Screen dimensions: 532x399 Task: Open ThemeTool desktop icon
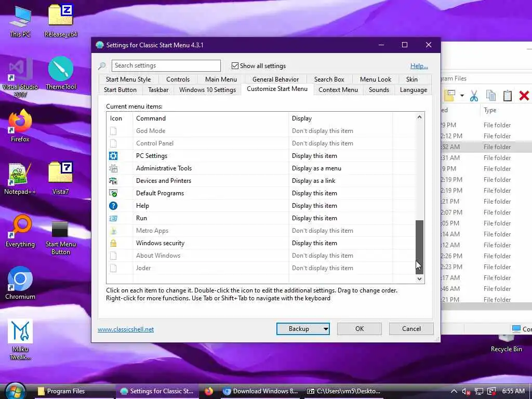coord(61,73)
